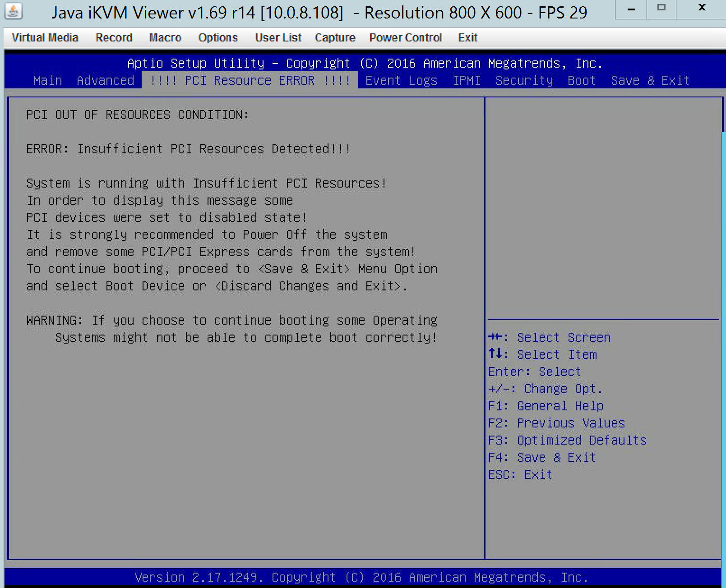Open the Power Control menu
726x588 pixels.
tap(406, 37)
